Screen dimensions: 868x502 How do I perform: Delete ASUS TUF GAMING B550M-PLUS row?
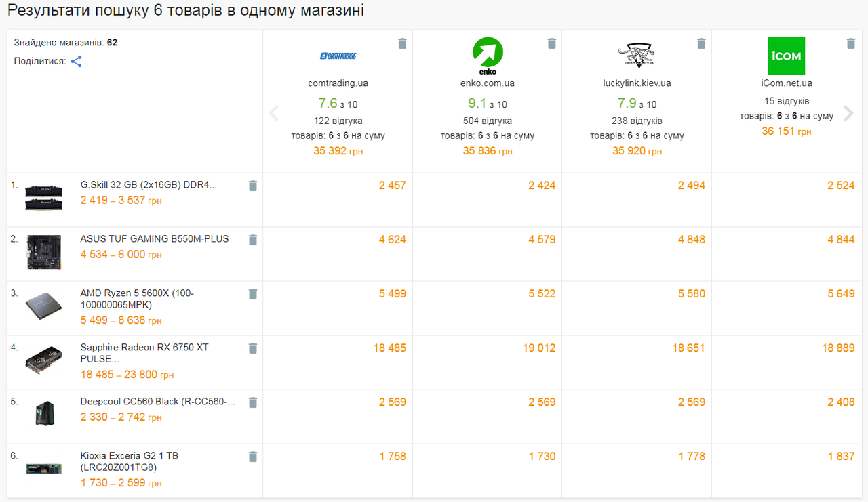253,240
